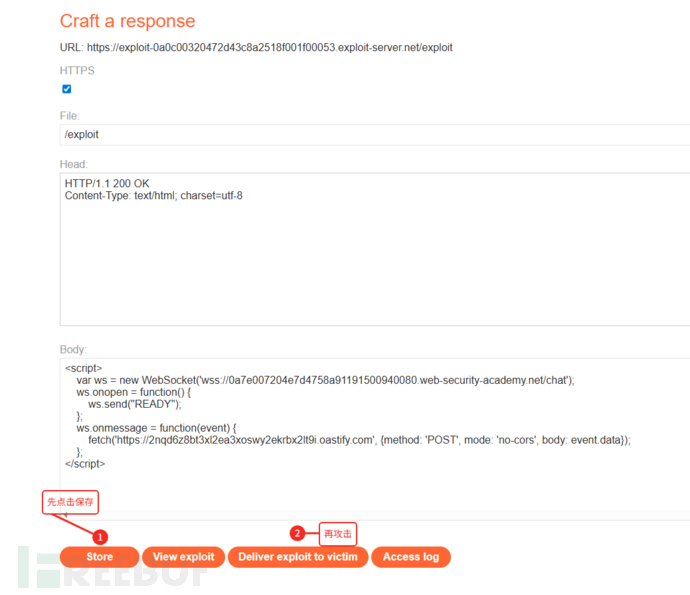The height and width of the screenshot is (595, 690).
Task: Click the Store button
Action: [x=99, y=557]
